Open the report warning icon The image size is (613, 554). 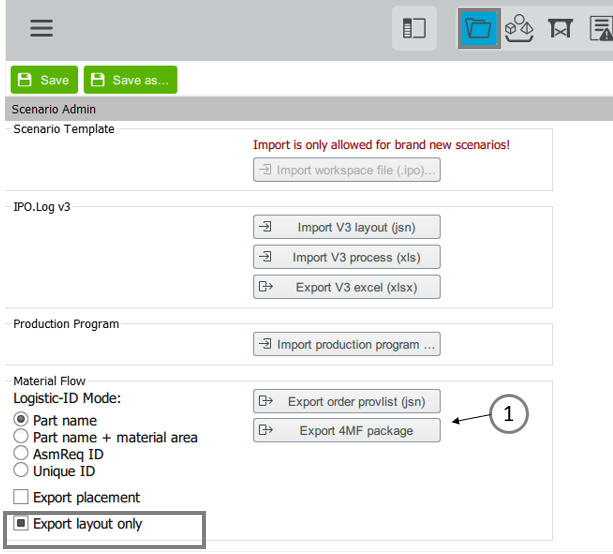(601, 28)
